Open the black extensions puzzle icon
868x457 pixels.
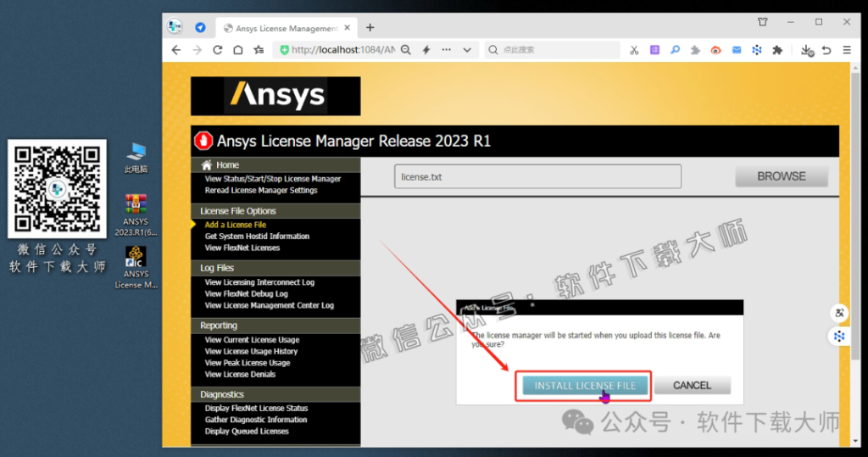pyautogui.click(x=777, y=50)
